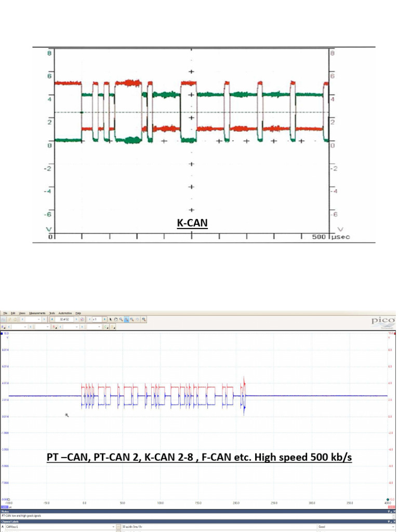
Task: Go to next waveform buffer
Action: pyautogui.click(x=76, y=320)
